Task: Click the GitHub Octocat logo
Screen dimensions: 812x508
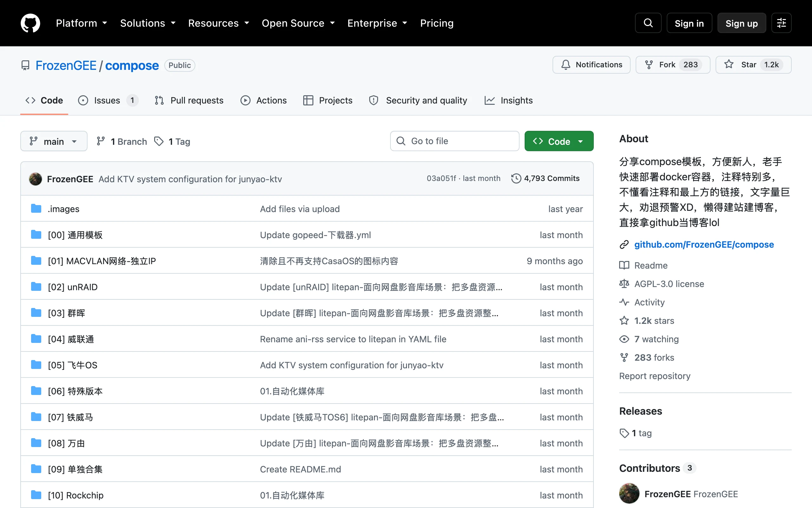Action: coord(30,23)
